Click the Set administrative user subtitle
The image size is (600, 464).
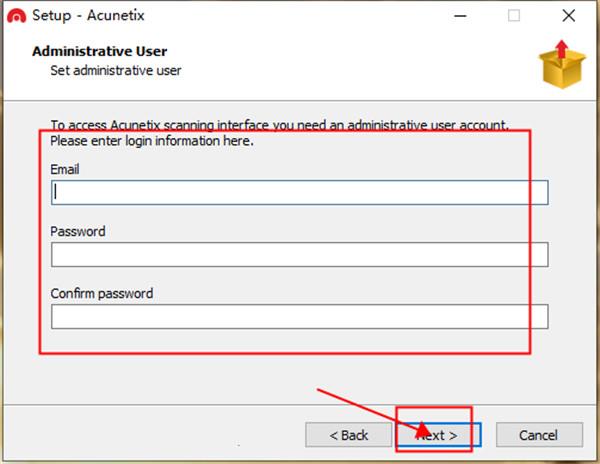[116, 70]
